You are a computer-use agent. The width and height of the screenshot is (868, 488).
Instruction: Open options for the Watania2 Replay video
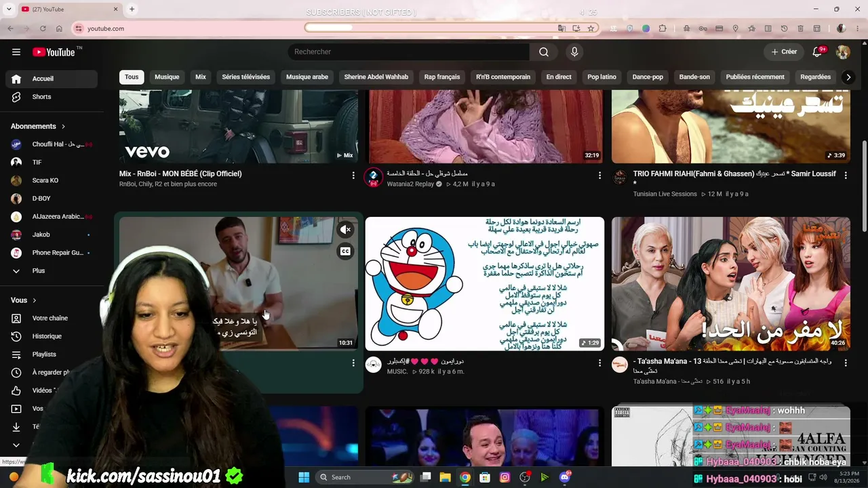pyautogui.click(x=599, y=176)
